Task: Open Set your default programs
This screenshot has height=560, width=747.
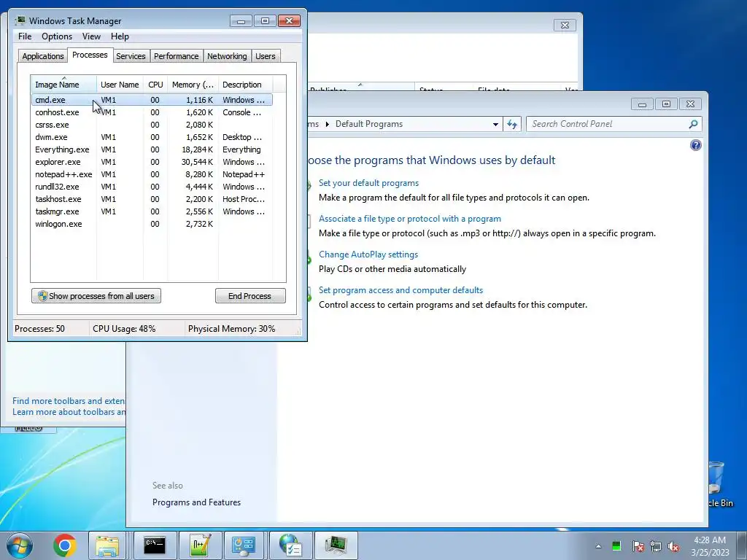Action: pyautogui.click(x=368, y=183)
